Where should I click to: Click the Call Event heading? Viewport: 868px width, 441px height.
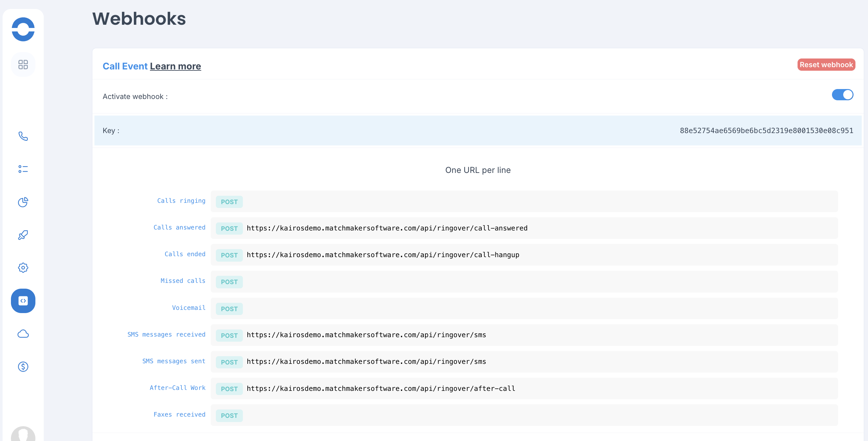(x=125, y=66)
